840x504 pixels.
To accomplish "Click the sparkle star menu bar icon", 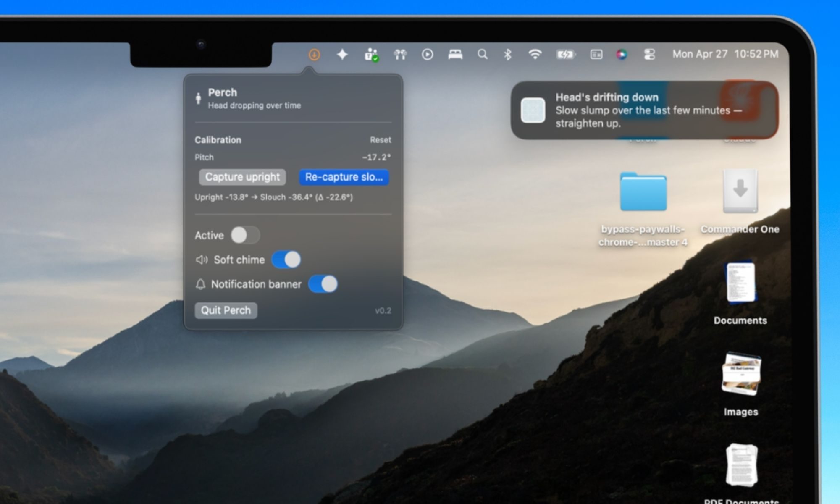I will pos(342,55).
